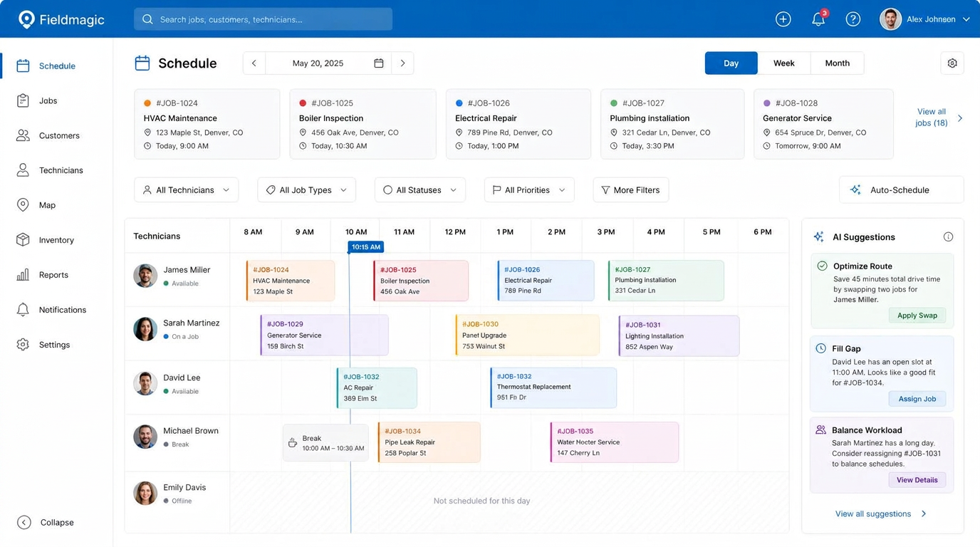This screenshot has width=980, height=547.
Task: Click the Balance Workload people icon
Action: (820, 430)
